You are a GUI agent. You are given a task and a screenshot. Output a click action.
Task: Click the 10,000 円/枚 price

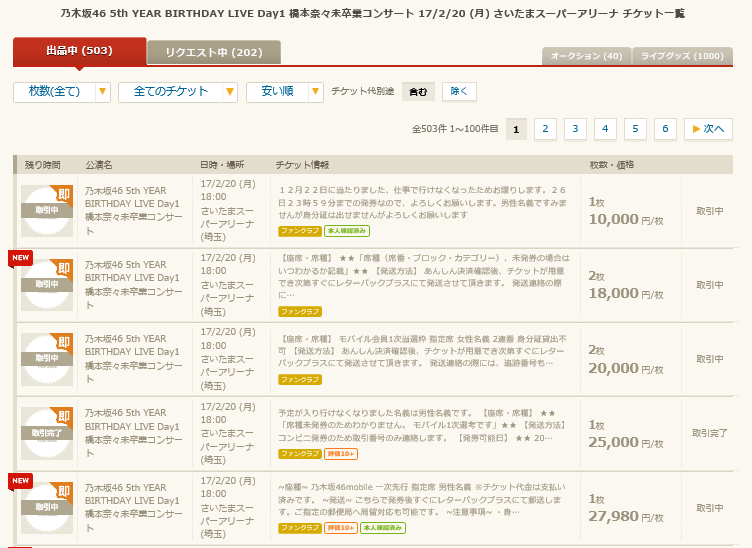pos(626,220)
